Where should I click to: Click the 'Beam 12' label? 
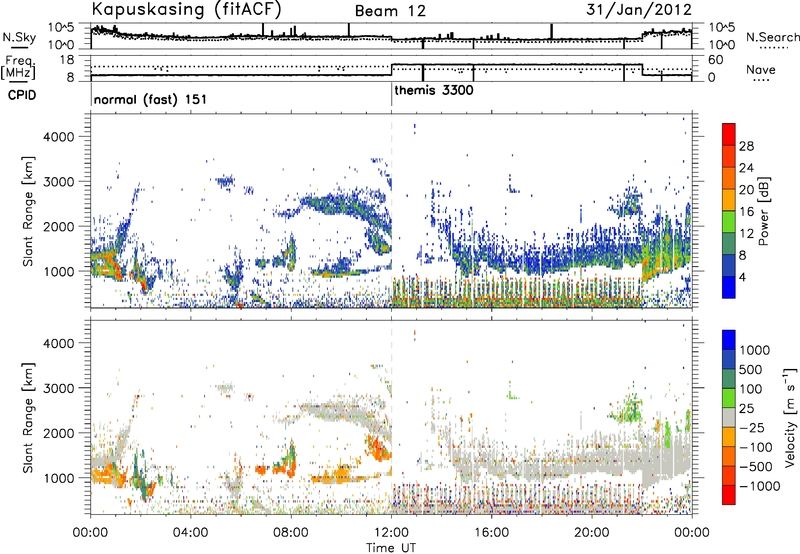390,11
